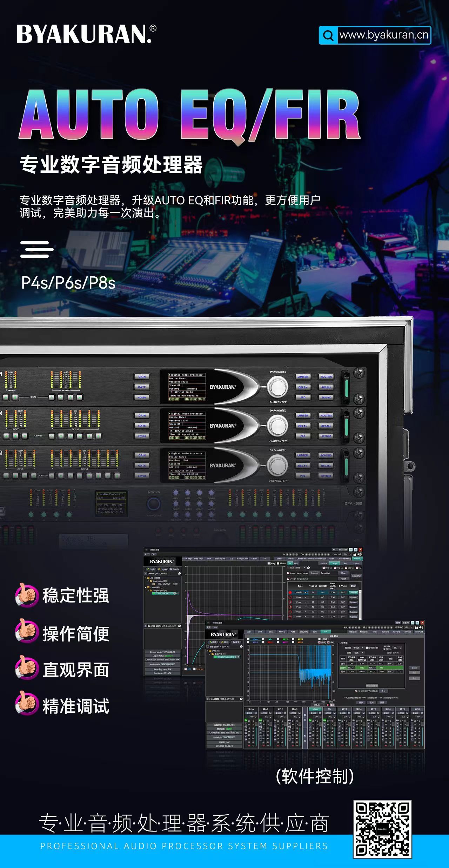Click the magnifier icon beside www.byakuran.cn

328,35
